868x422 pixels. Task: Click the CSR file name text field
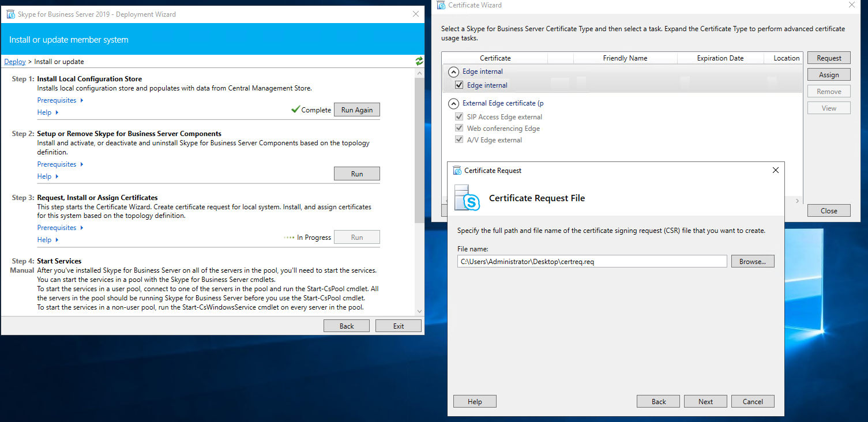click(x=591, y=262)
